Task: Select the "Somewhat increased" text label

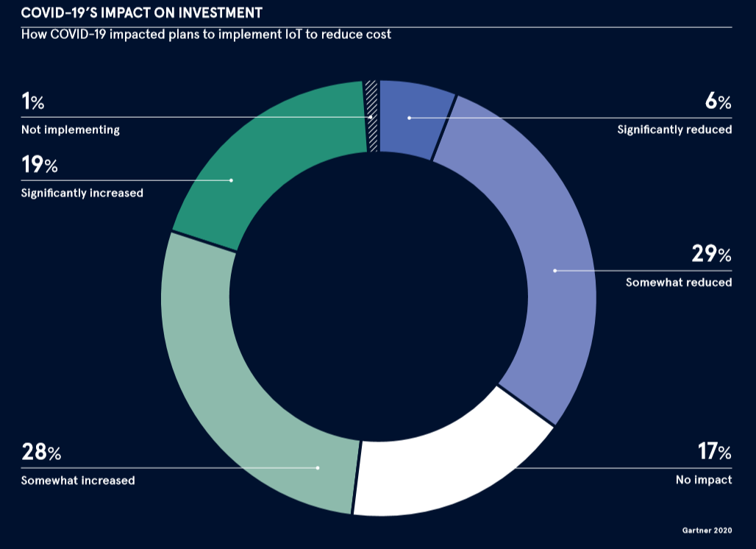Action: tap(78, 481)
